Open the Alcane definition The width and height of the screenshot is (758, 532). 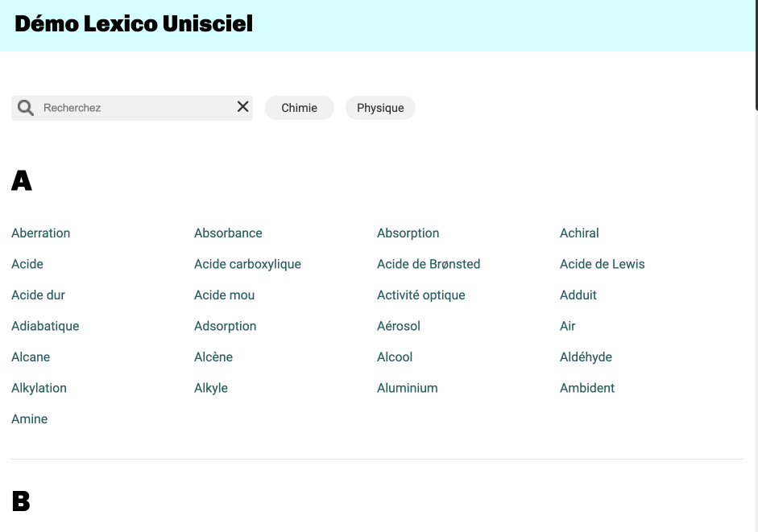coord(31,357)
